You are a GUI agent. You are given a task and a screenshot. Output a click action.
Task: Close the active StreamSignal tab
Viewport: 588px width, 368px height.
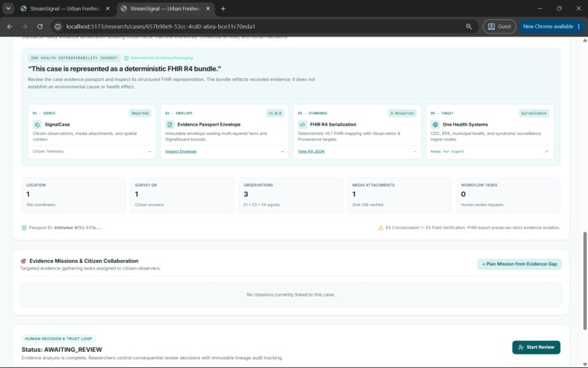(208, 9)
